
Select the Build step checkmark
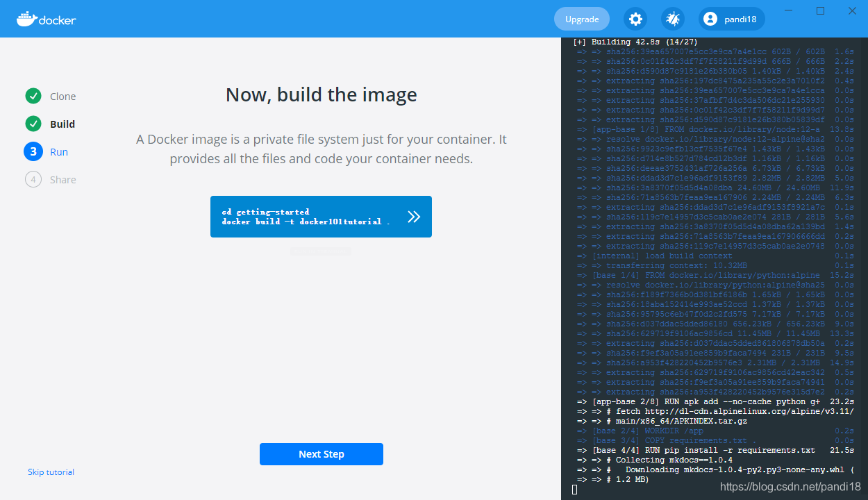tap(33, 124)
